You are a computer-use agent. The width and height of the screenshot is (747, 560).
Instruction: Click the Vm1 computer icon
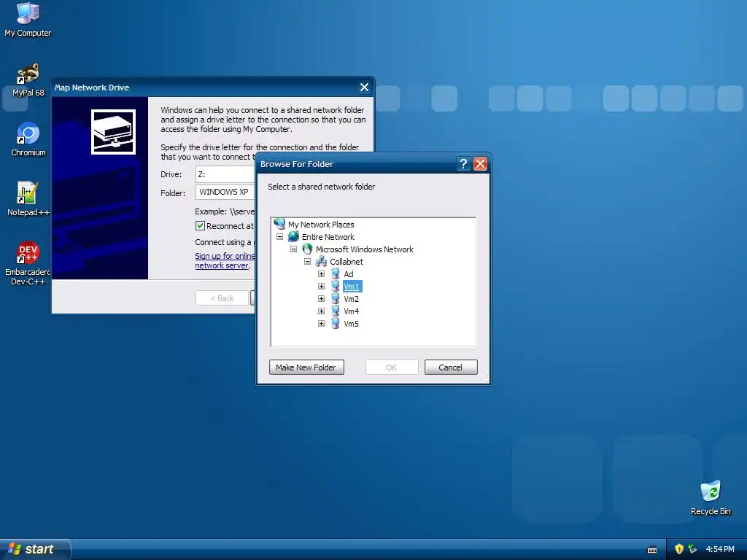[x=336, y=286]
